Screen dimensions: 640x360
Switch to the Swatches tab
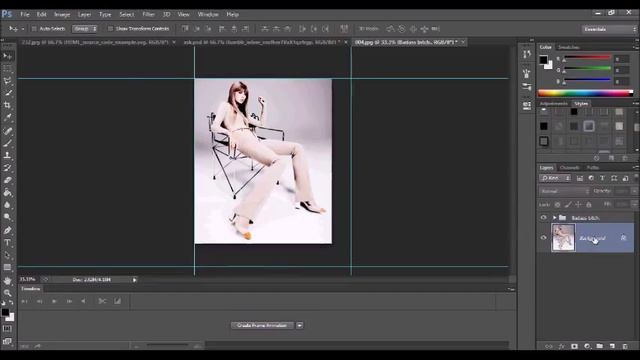click(x=569, y=47)
